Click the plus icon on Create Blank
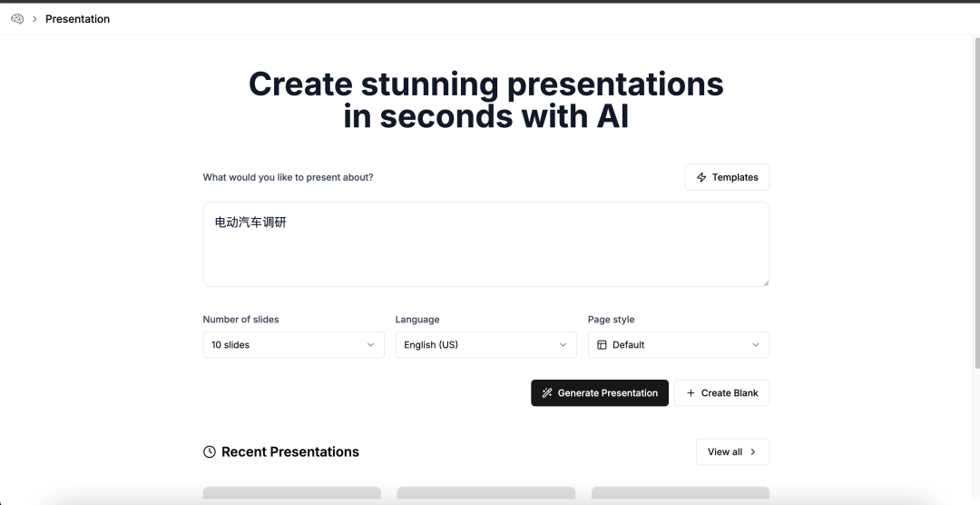The image size is (980, 505). tap(691, 393)
